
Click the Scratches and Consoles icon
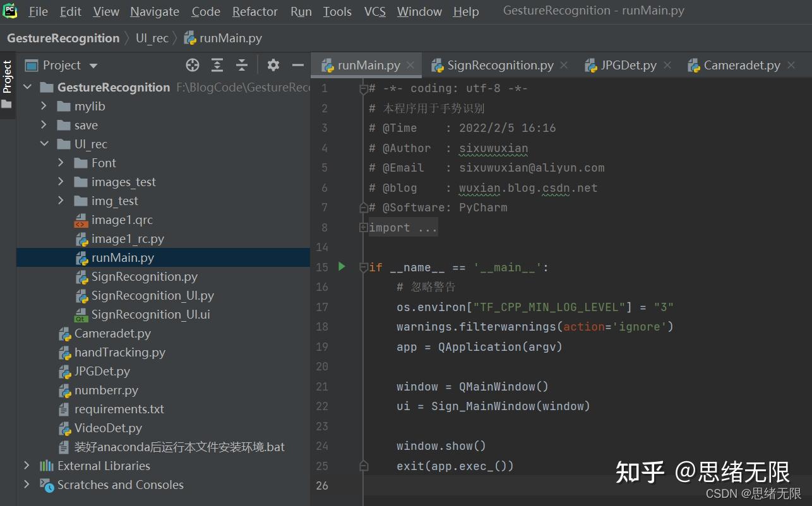[x=47, y=485]
